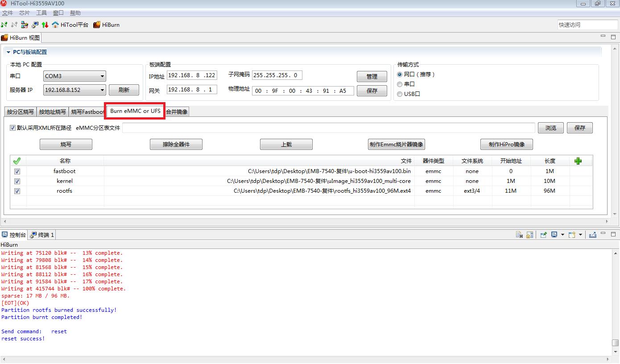
Task: Open the 芯片 menu
Action: (24, 13)
